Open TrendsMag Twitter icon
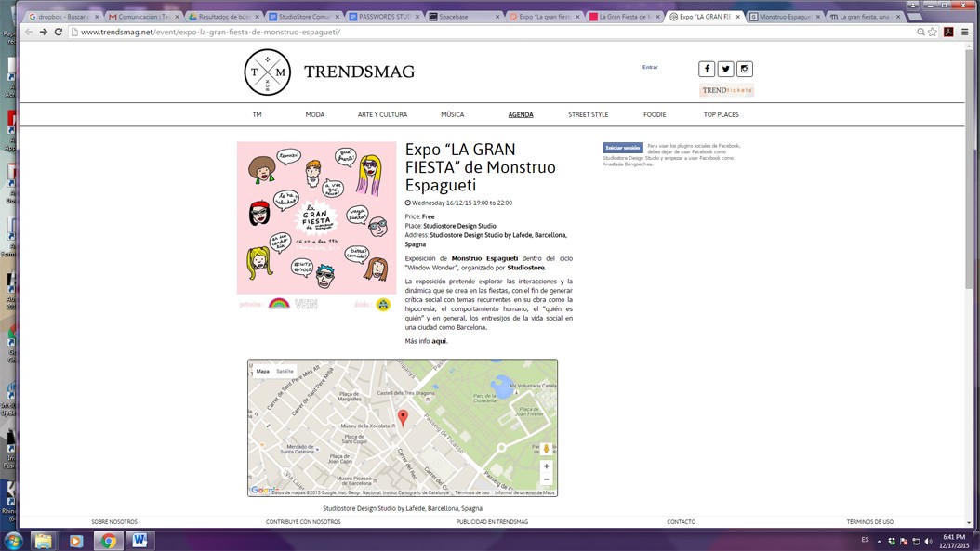Image resolution: width=980 pixels, height=551 pixels. [725, 69]
